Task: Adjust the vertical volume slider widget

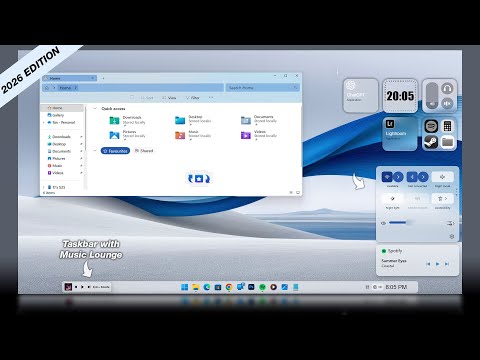Action: click(x=432, y=96)
